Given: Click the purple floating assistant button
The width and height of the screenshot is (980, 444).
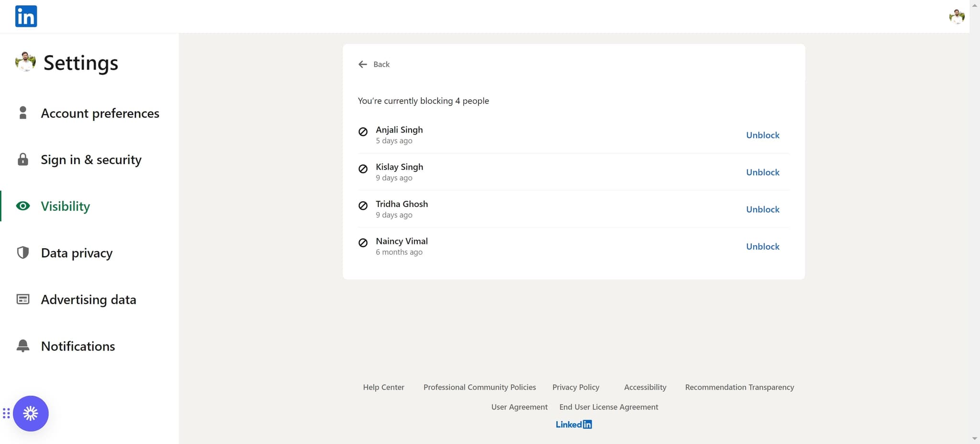Looking at the screenshot, I should point(31,413).
